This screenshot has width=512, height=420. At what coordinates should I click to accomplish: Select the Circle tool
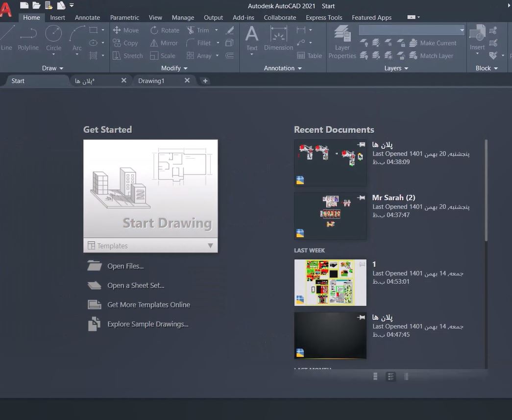pyautogui.click(x=53, y=38)
